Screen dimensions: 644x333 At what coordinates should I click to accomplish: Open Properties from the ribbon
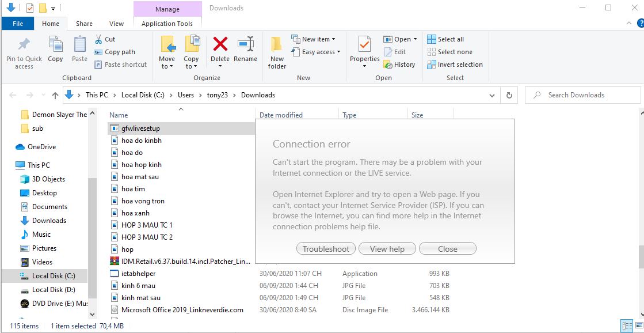coord(364,45)
